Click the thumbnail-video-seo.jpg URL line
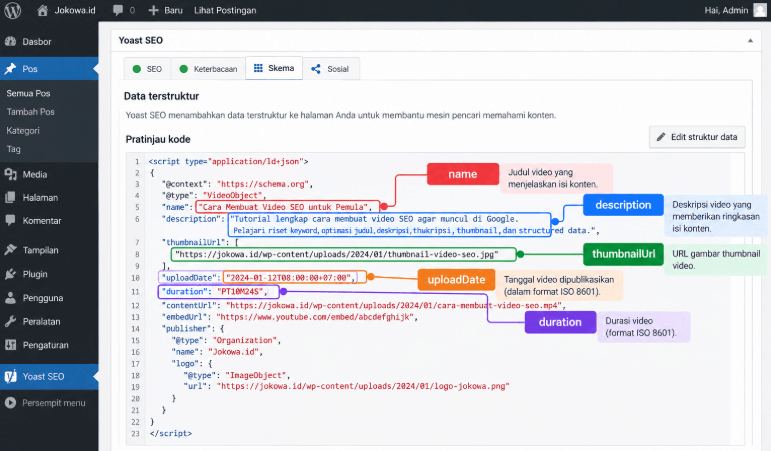 [x=337, y=254]
